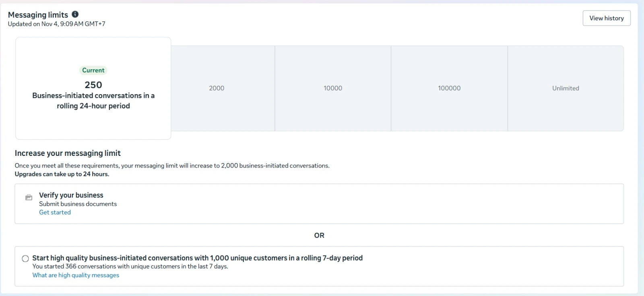Click the 250 current limit number
The width and height of the screenshot is (644, 296).
(x=93, y=85)
